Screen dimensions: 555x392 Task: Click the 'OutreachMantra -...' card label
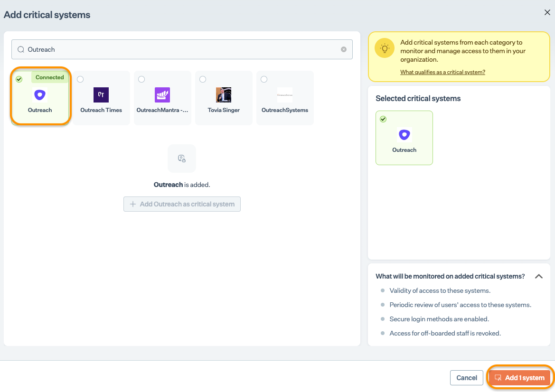(x=162, y=110)
